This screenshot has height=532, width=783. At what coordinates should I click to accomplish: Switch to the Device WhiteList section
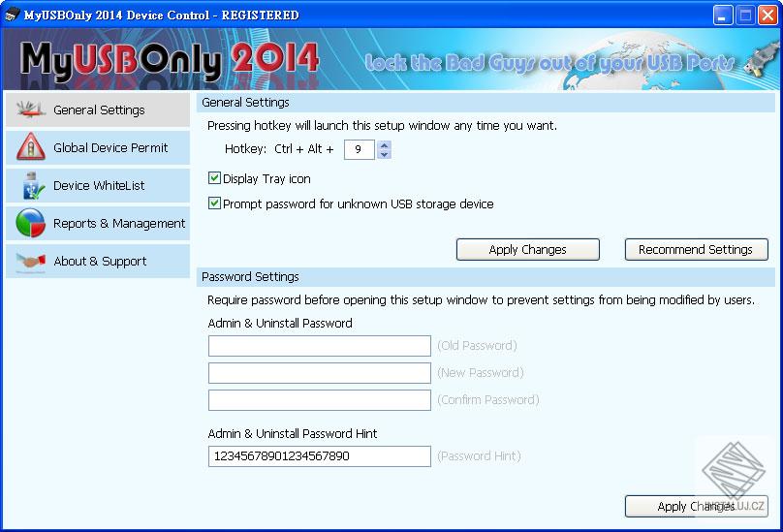point(98,185)
